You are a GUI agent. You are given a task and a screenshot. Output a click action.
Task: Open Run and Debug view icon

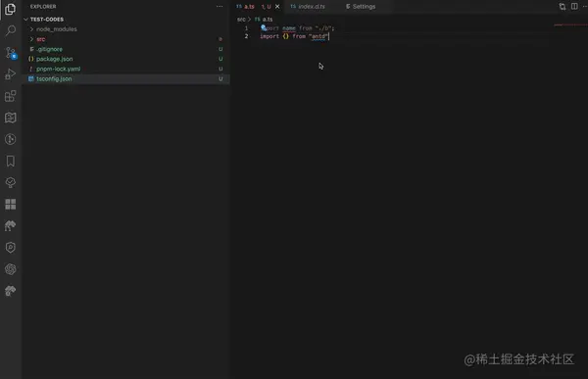click(11, 74)
